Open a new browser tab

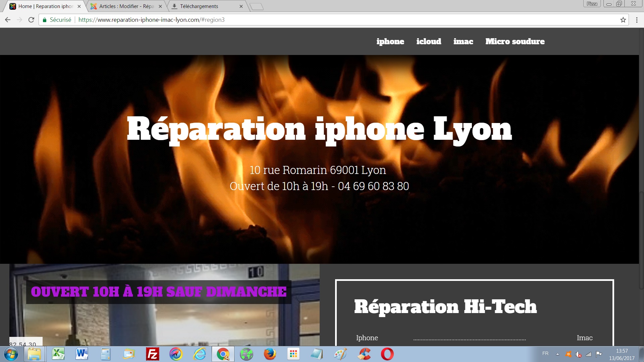(257, 6)
